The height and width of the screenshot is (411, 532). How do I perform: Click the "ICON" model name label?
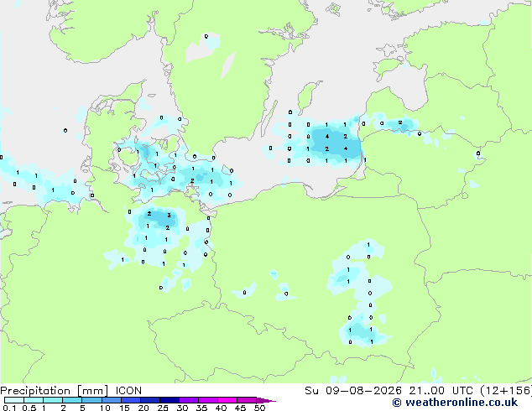128,391
